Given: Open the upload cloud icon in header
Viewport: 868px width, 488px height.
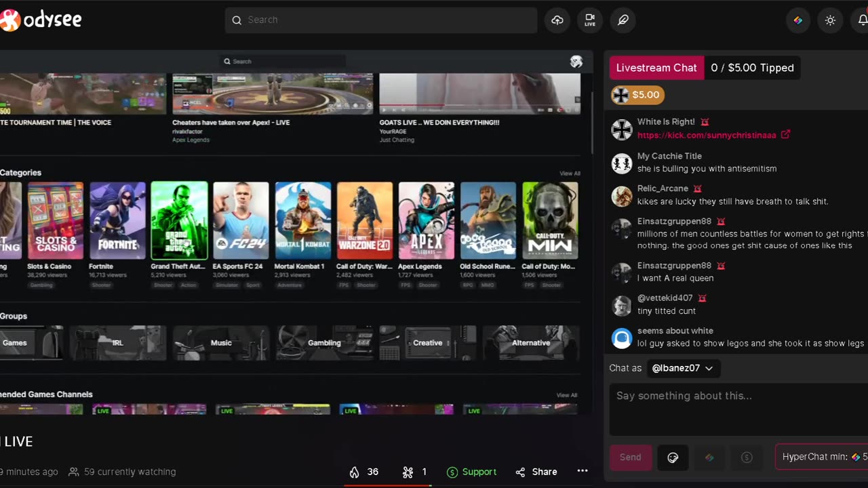Looking at the screenshot, I should click(x=557, y=20).
